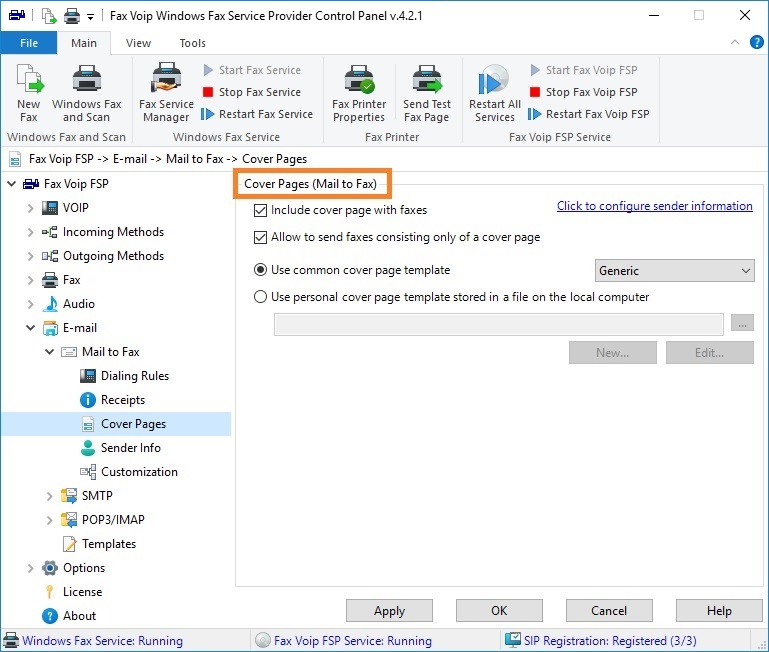This screenshot has width=769, height=652.
Task: Collapse the E-mail tree node
Action: click(30, 328)
